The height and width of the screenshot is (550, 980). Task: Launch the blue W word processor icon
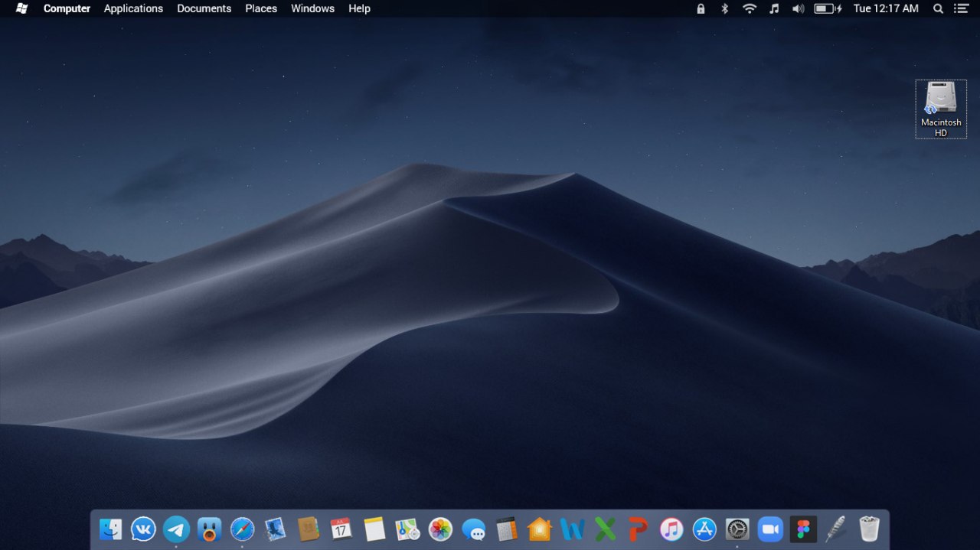[572, 529]
